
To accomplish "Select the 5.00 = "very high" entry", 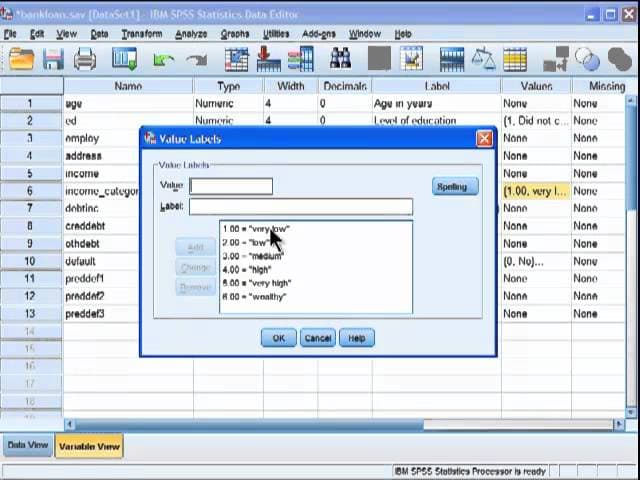I will tap(257, 283).
